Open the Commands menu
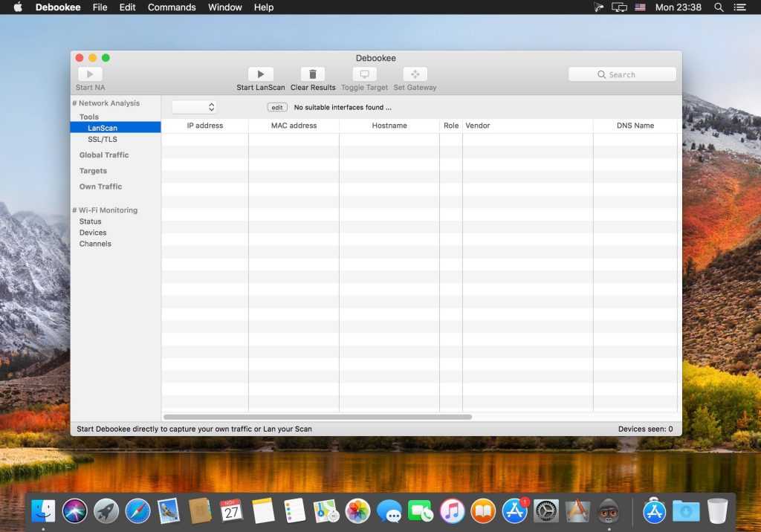761x532 pixels. (x=172, y=7)
